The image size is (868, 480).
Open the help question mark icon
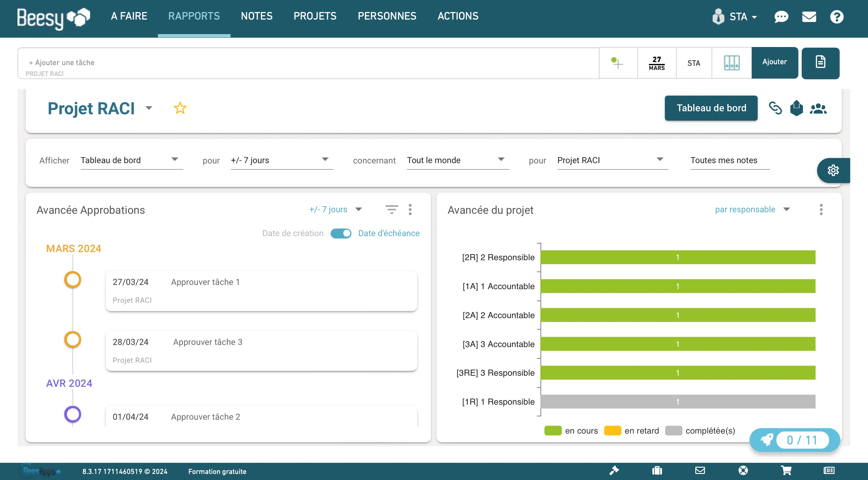[836, 17]
